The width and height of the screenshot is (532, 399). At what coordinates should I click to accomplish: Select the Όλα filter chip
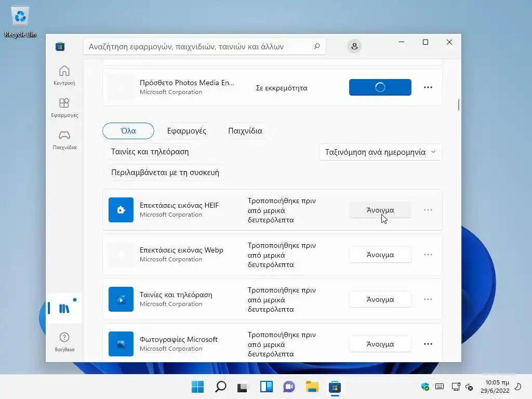tap(128, 130)
